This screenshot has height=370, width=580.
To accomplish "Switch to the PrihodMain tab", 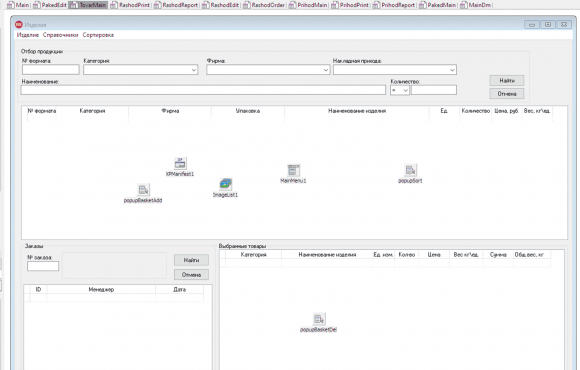I will 309,5.
